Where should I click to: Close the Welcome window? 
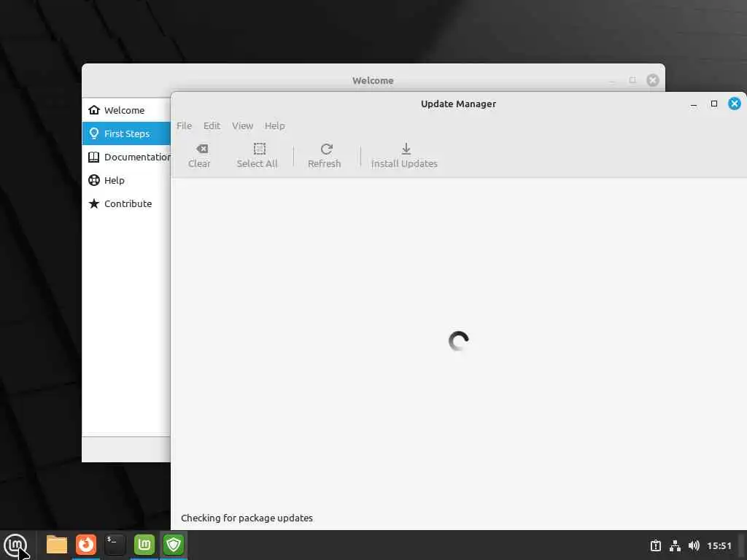pyautogui.click(x=653, y=80)
